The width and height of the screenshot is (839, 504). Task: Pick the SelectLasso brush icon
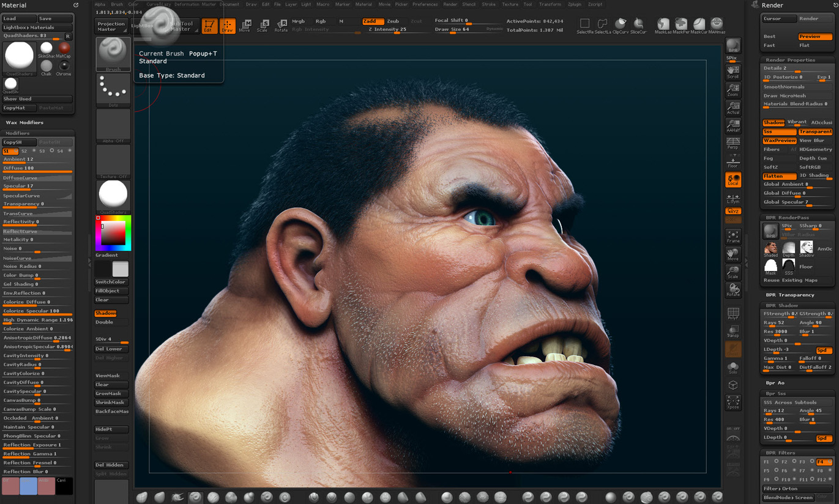coord(603,26)
